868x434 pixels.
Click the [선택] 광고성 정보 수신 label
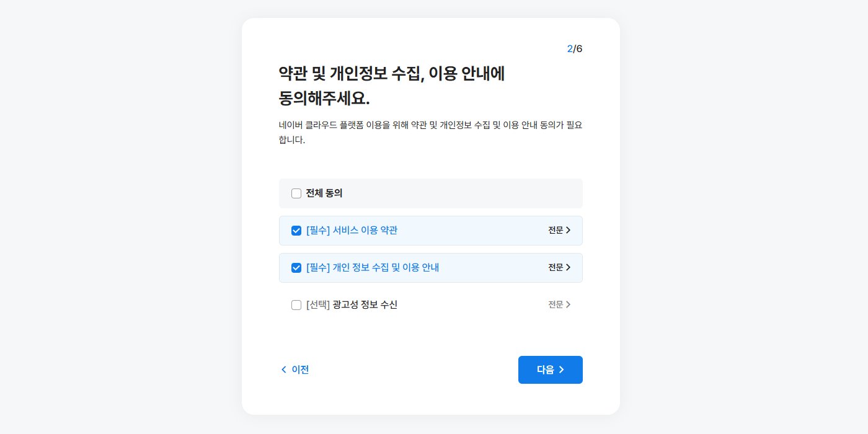pyautogui.click(x=352, y=305)
